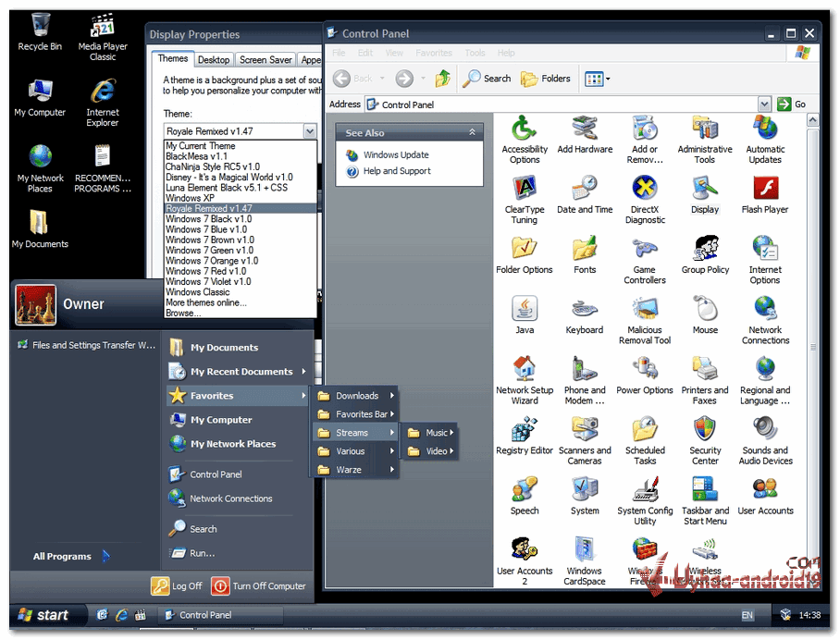Expand My Recent Documents submenu
Image resolution: width=840 pixels, height=640 pixels.
pyautogui.click(x=238, y=371)
